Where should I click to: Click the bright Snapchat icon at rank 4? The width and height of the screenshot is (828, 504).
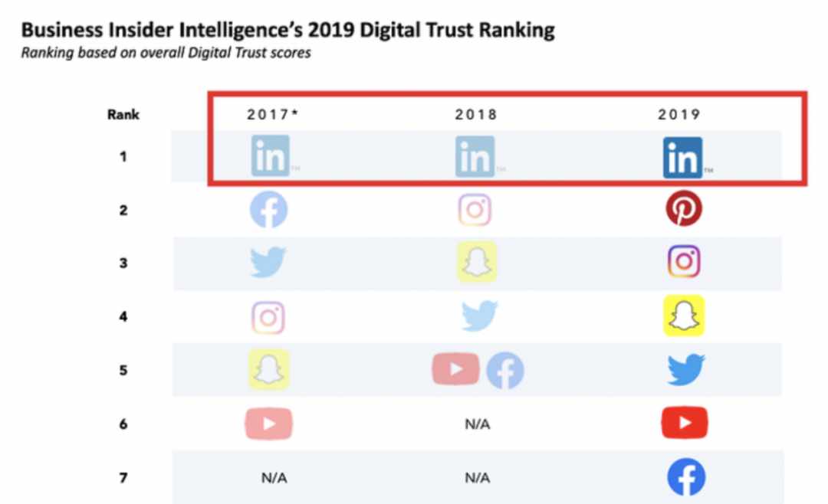coord(684,316)
